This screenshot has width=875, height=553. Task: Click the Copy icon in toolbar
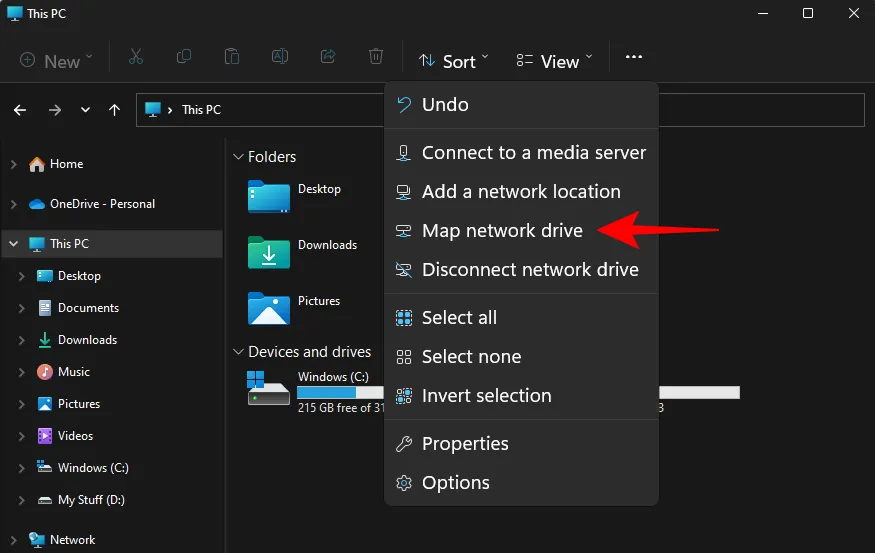[x=184, y=58]
